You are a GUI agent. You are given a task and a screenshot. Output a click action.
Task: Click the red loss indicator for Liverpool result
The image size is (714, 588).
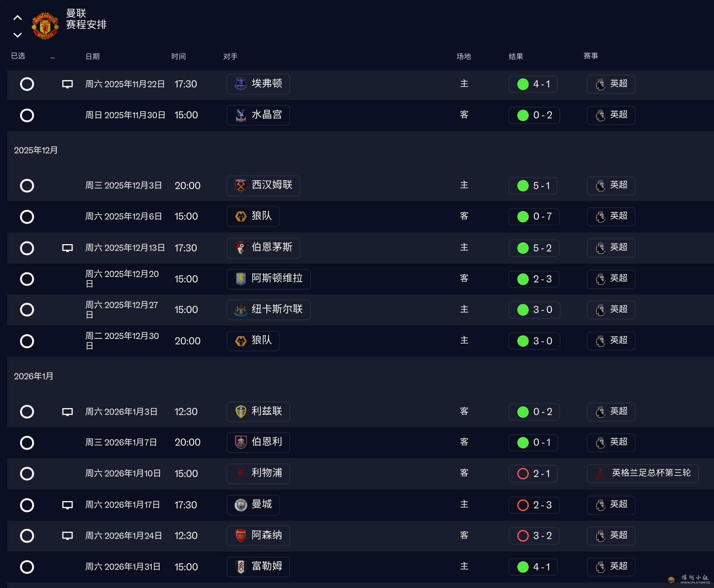523,473
